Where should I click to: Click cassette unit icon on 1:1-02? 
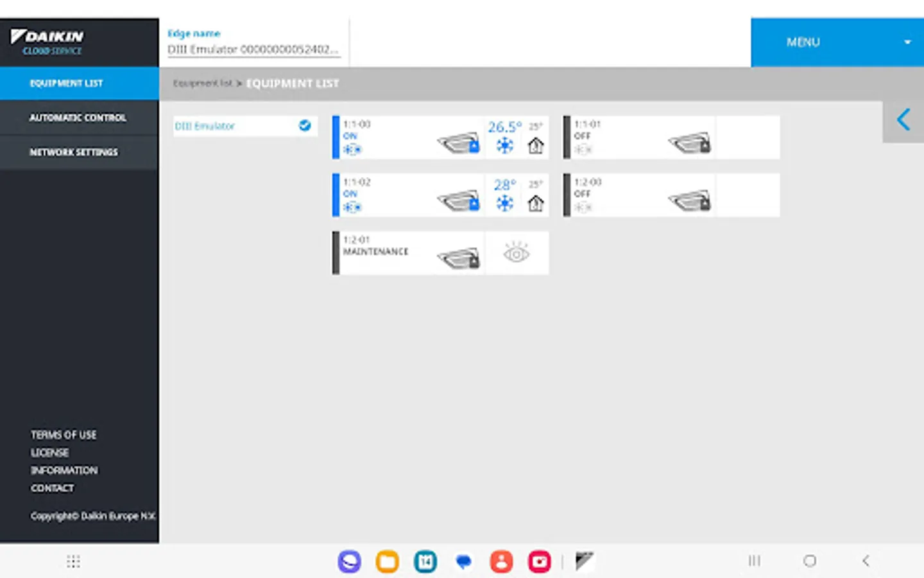point(459,200)
